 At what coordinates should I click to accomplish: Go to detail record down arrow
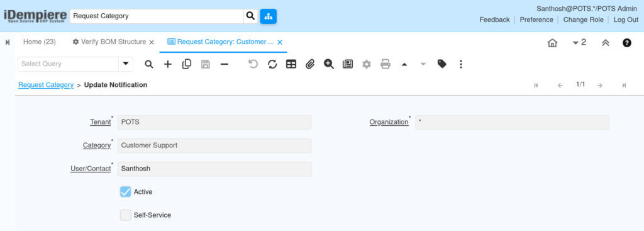point(423,65)
